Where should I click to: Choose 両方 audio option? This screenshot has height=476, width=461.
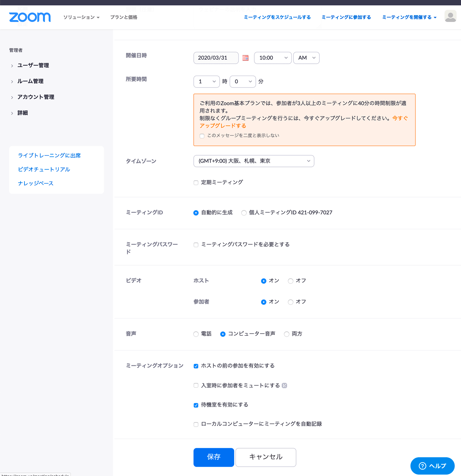point(287,334)
